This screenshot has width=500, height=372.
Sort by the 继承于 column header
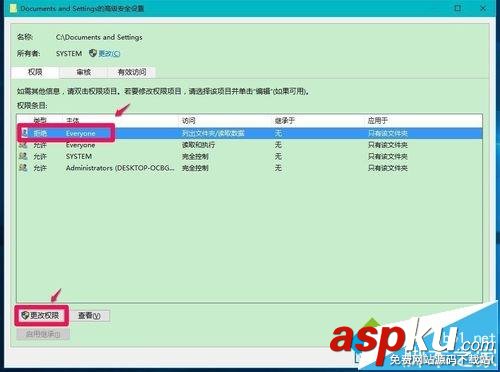(284, 120)
